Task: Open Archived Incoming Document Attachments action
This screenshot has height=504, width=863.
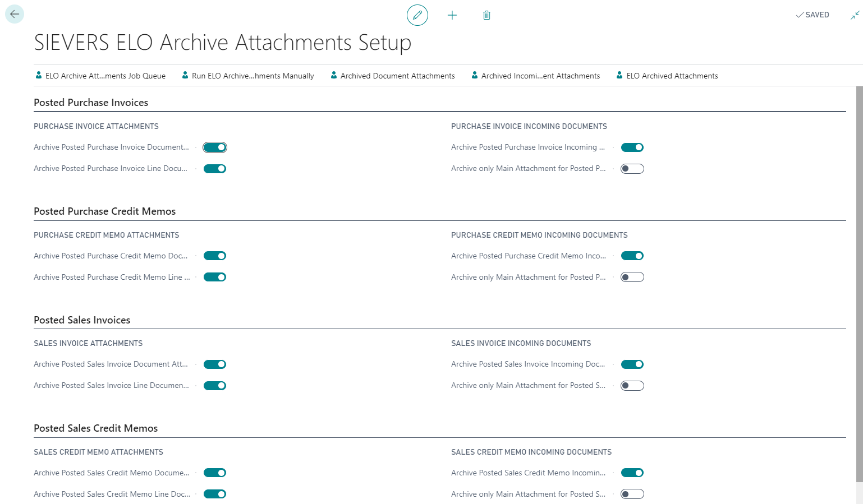Action: 535,76
